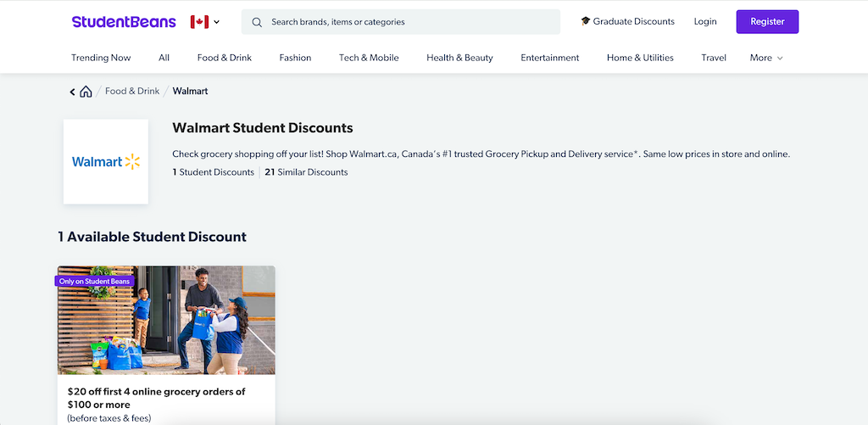Click the Walmart logo tile
868x425 pixels.
tap(106, 161)
